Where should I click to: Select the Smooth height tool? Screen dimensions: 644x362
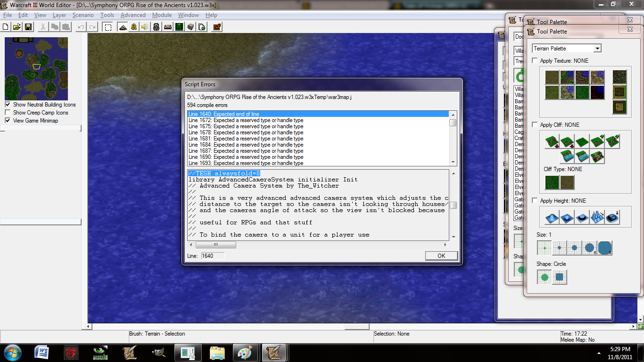tap(612, 217)
